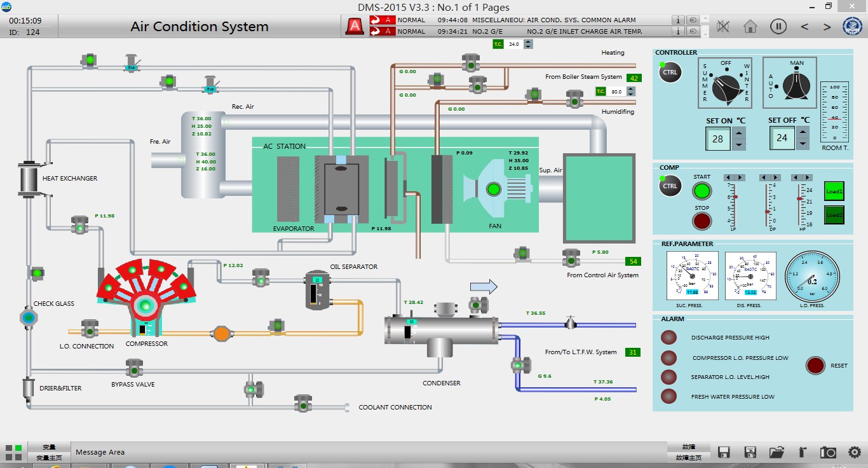This screenshot has width=868, height=468.
Task: Click the save icon in bottom toolbar
Action: pos(723,452)
